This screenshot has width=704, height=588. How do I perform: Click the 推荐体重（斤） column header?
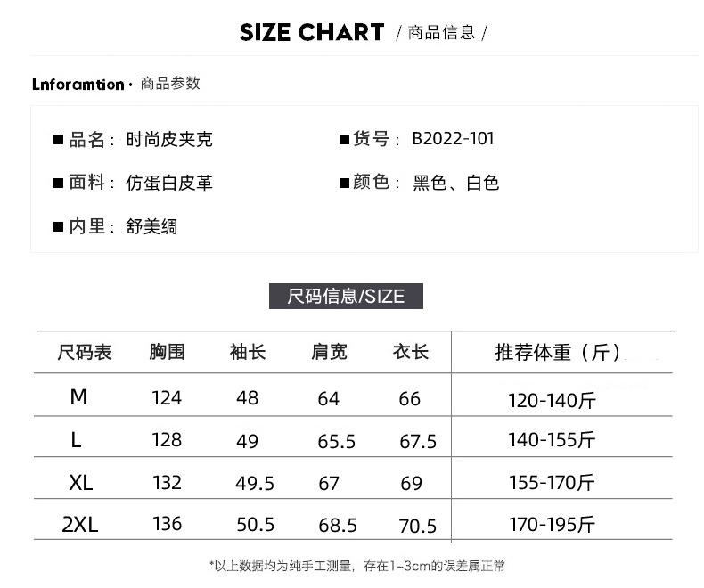(557, 353)
